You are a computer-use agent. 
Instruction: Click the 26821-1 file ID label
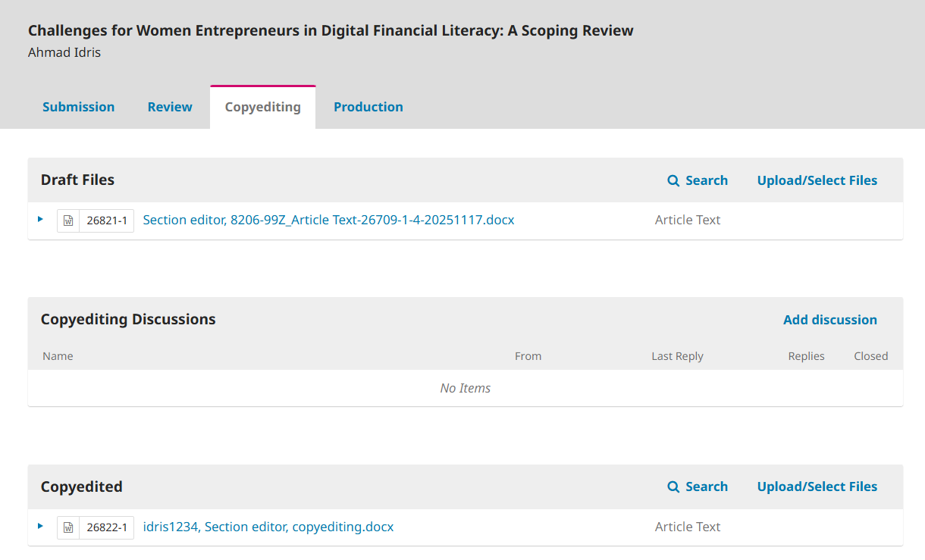pos(106,221)
